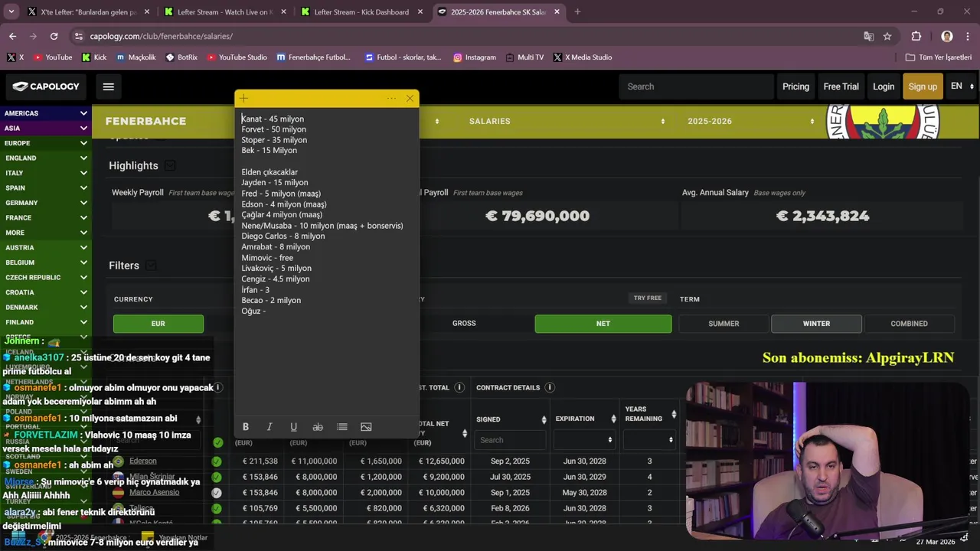Open Instagram bookmark
This screenshot has width=980, height=551.
[x=475, y=57]
